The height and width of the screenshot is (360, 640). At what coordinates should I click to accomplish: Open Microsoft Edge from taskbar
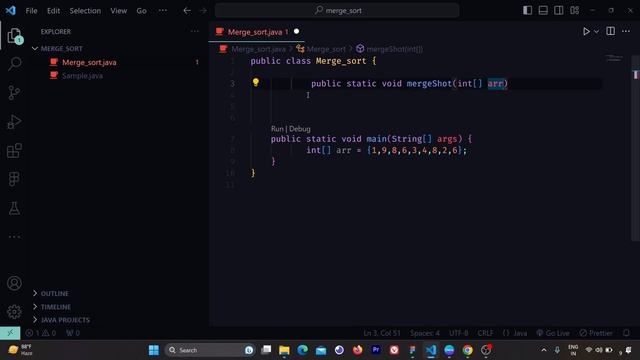click(x=302, y=350)
